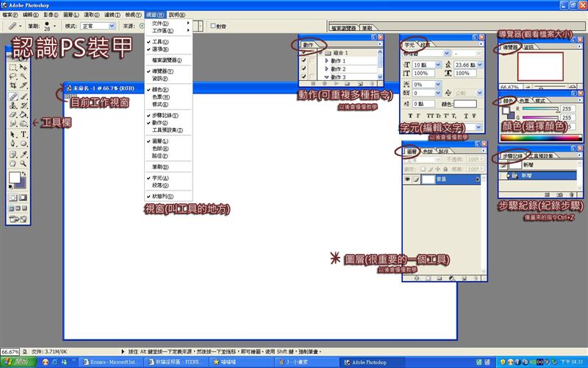Select the Brush tool in toolbox
Viewport: 588px width, 368px height.
point(24,96)
